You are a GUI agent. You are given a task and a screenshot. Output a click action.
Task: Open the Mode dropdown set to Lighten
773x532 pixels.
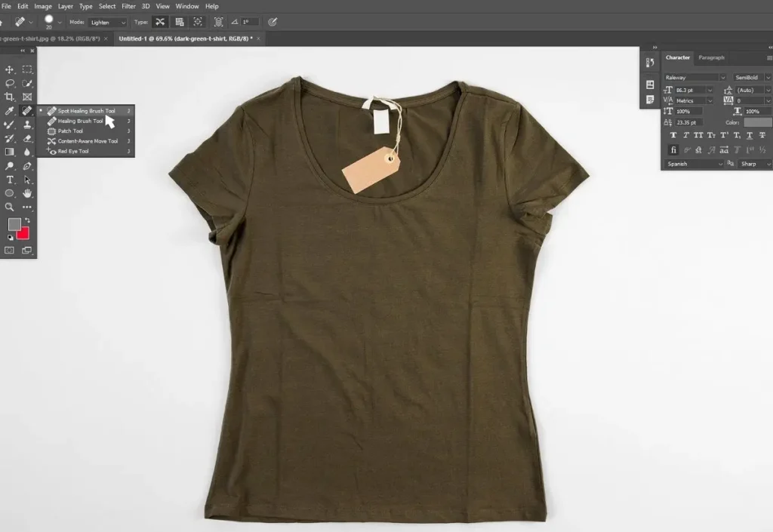click(108, 23)
